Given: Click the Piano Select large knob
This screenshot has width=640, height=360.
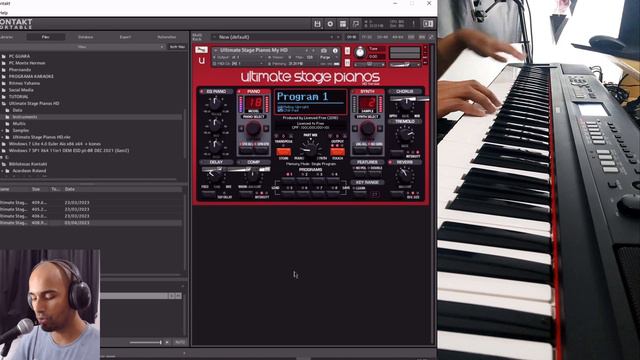Looking at the screenshot, I should tap(253, 129).
